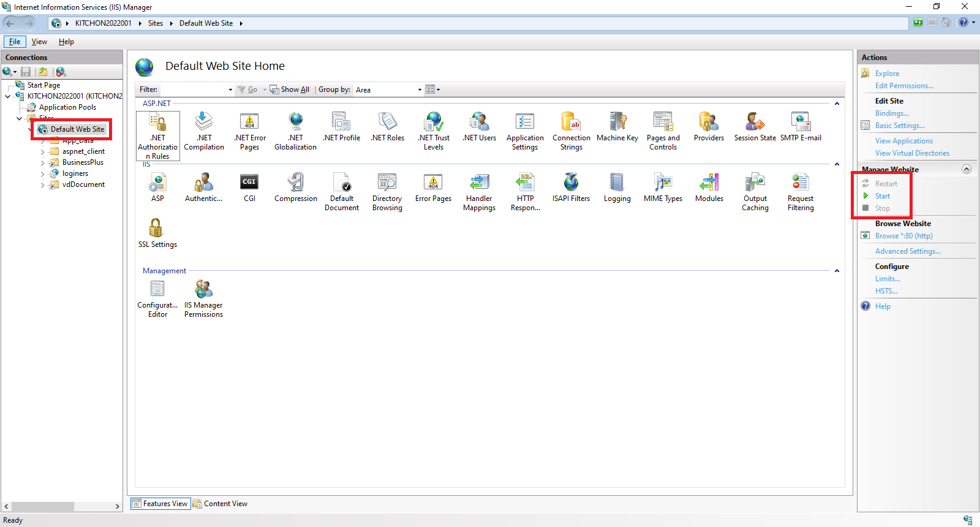Open Modules feature
This screenshot has width=980, height=527.
pos(709,188)
